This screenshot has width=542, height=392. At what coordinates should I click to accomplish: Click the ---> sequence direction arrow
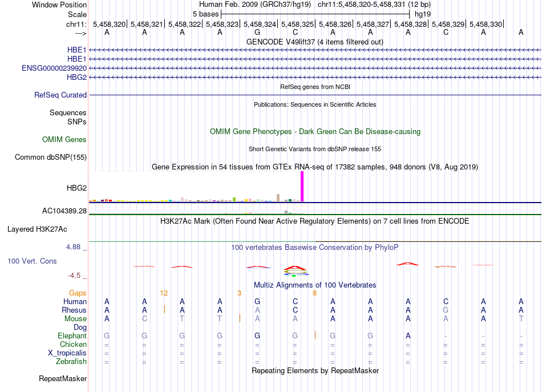pyautogui.click(x=81, y=33)
